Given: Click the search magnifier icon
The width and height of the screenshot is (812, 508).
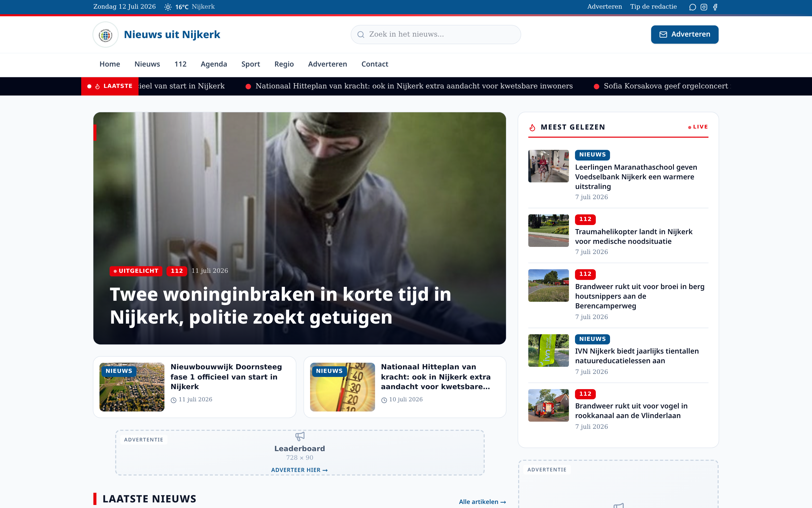Looking at the screenshot, I should [x=361, y=35].
